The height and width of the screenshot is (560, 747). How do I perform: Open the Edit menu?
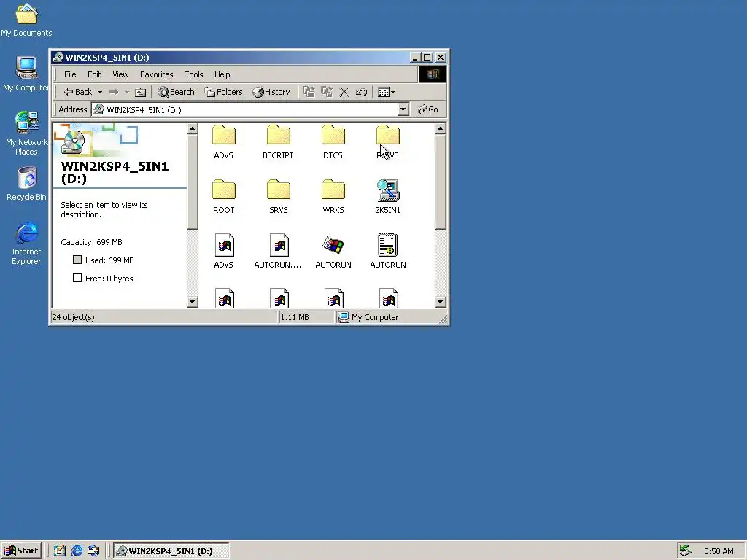[x=94, y=74]
